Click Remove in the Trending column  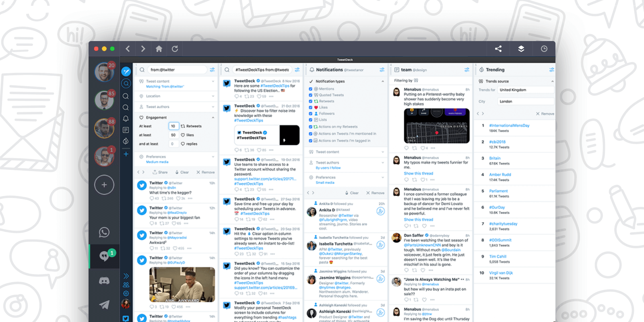click(x=545, y=114)
